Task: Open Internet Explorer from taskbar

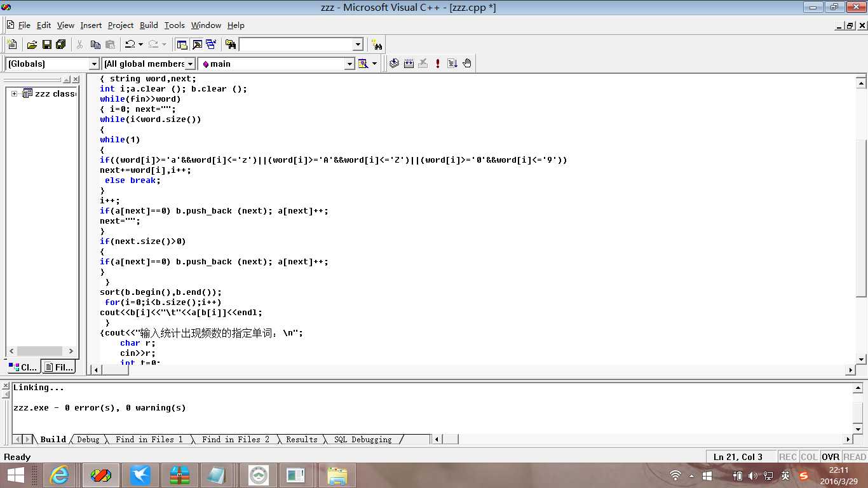Action: pos(59,475)
